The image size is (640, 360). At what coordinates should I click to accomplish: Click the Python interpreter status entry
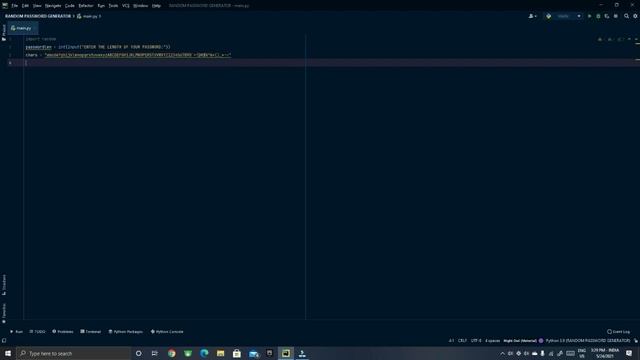click(588, 340)
